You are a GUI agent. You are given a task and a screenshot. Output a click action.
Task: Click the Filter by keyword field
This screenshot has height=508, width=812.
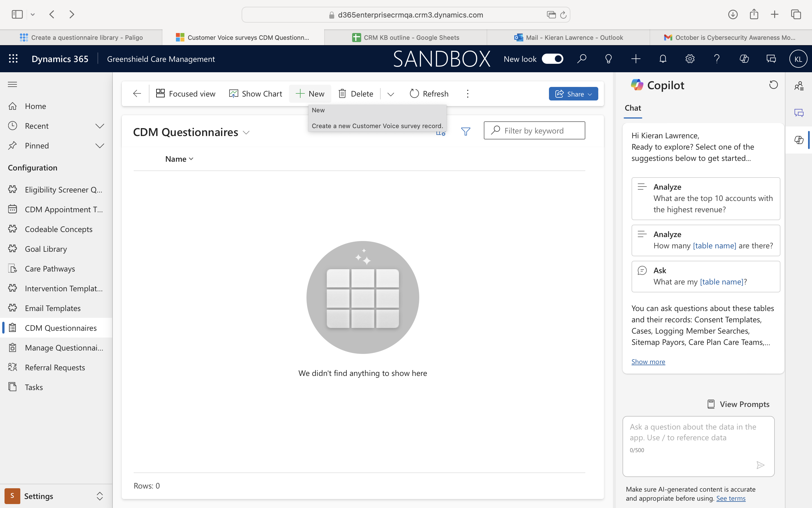click(534, 130)
